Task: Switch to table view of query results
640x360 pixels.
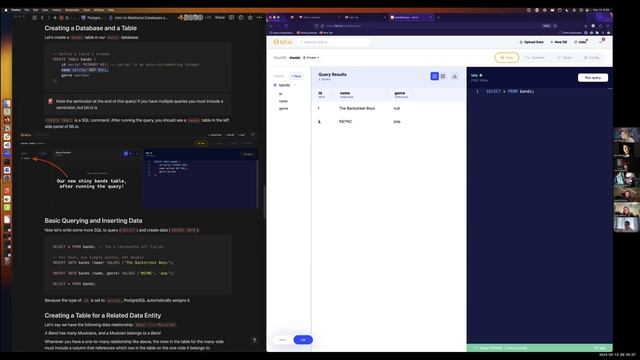Action: coord(434,76)
